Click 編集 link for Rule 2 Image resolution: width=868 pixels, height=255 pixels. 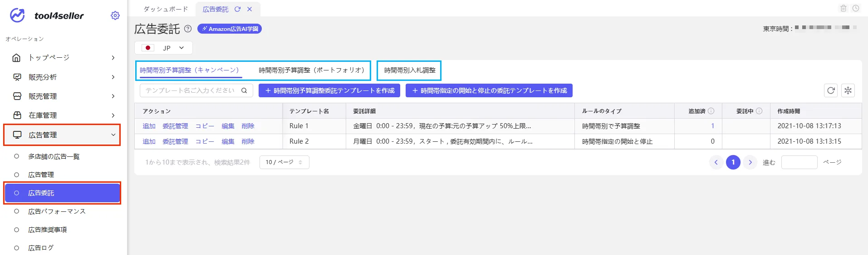point(228,141)
